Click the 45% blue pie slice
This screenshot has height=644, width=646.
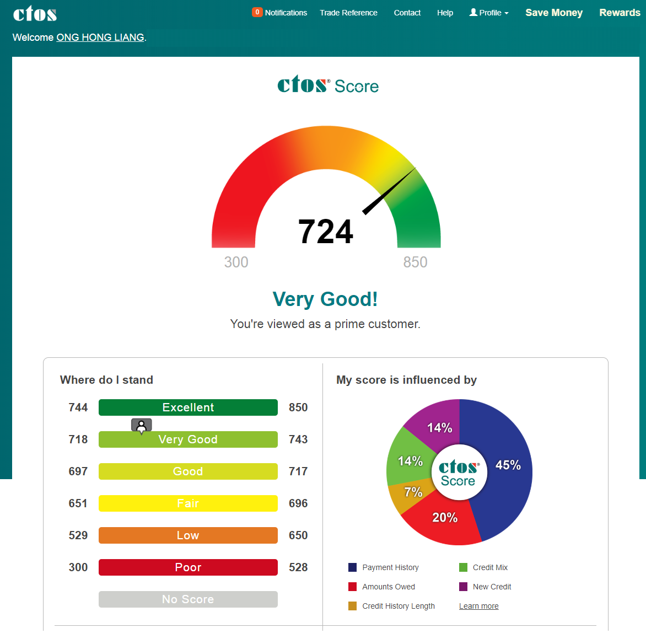click(509, 465)
